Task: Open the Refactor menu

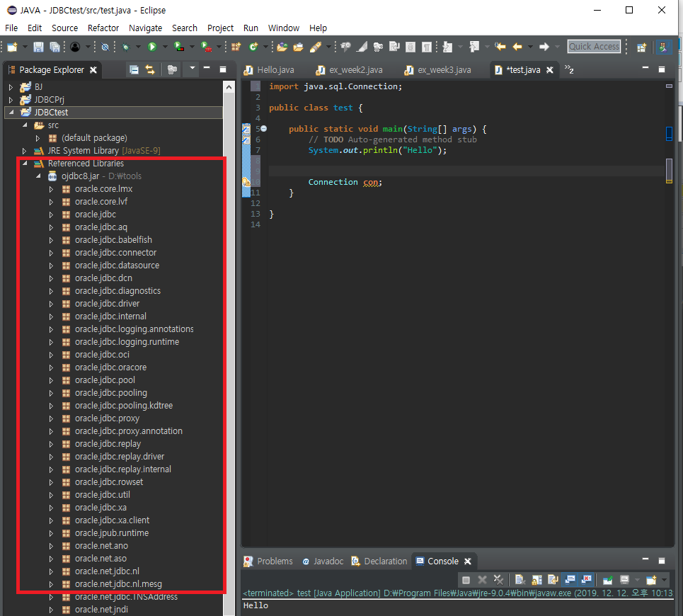Action: pos(103,28)
